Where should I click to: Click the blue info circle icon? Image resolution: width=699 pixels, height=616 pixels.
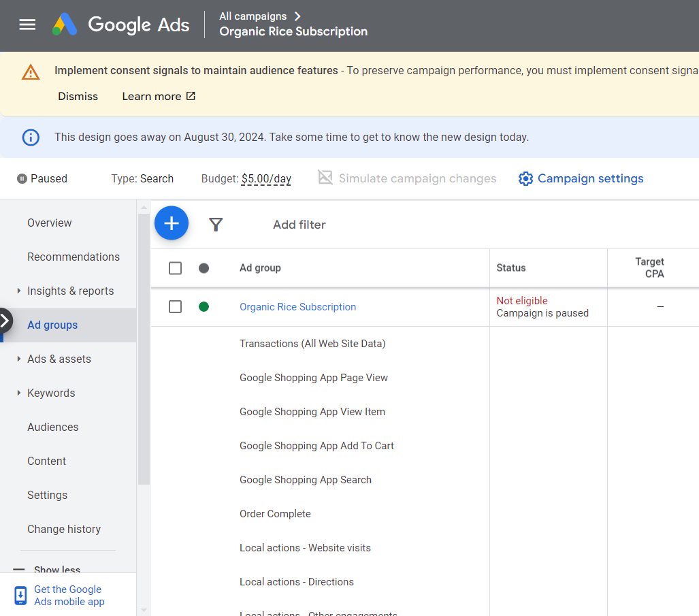click(x=31, y=137)
